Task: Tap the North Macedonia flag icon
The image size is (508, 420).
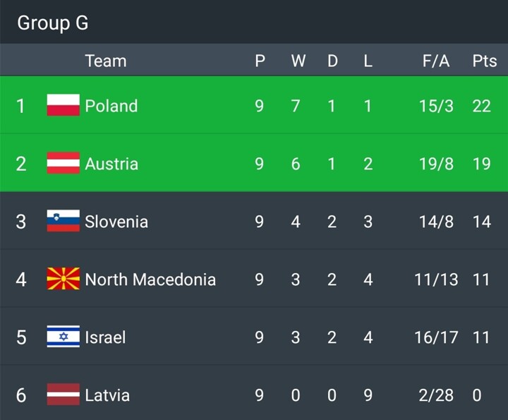Action: point(63,280)
